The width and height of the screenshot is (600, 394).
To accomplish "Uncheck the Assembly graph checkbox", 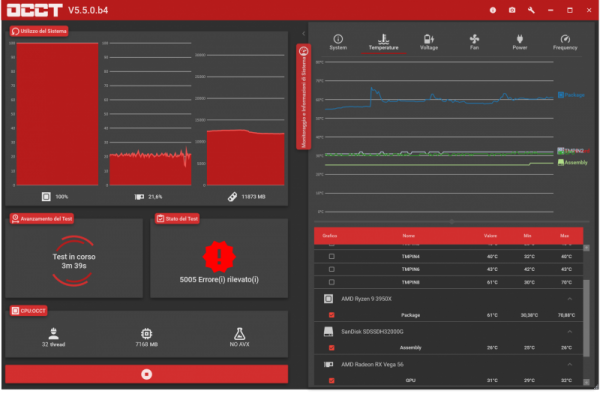I will tap(332, 348).
